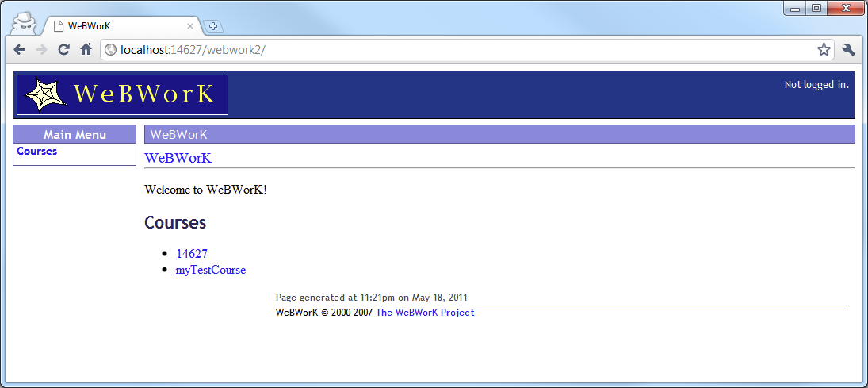Screen dimensions: 868x388
Task: Click the blue WeBWorK page heading link
Action: tap(178, 158)
